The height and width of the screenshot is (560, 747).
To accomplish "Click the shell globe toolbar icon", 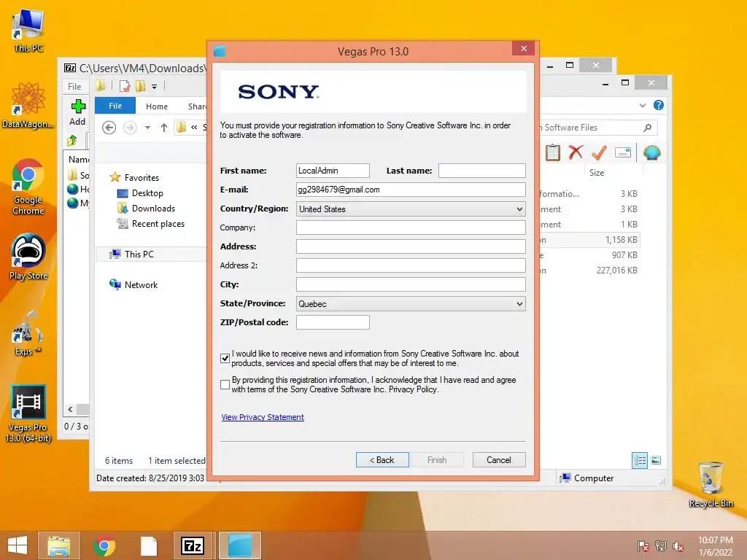I will (651, 152).
